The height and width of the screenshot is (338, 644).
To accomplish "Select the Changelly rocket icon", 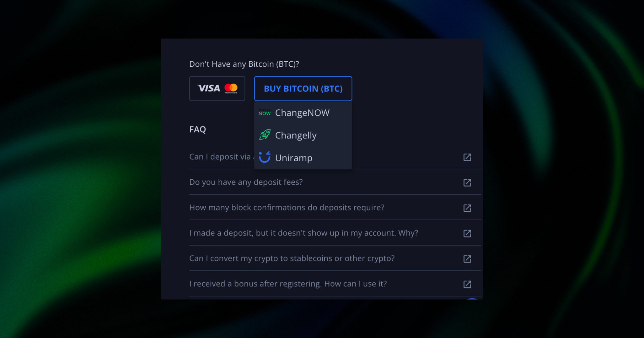I will 265,135.
